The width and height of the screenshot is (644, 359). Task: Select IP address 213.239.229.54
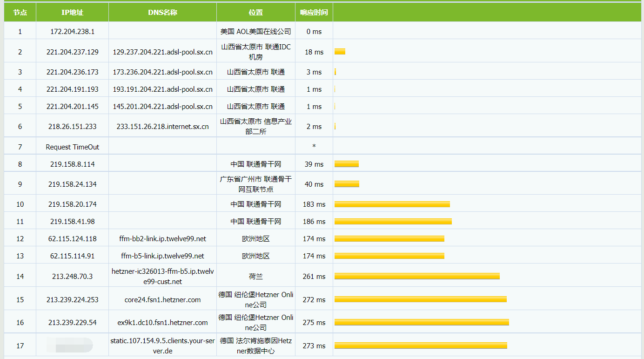click(x=73, y=323)
